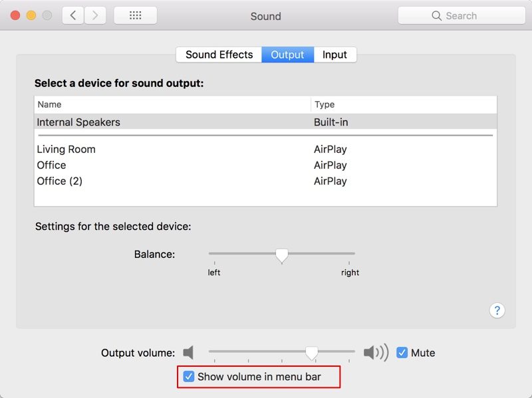Click the Output volume slider knob
Viewport: 532px width, 398px height.
click(311, 352)
